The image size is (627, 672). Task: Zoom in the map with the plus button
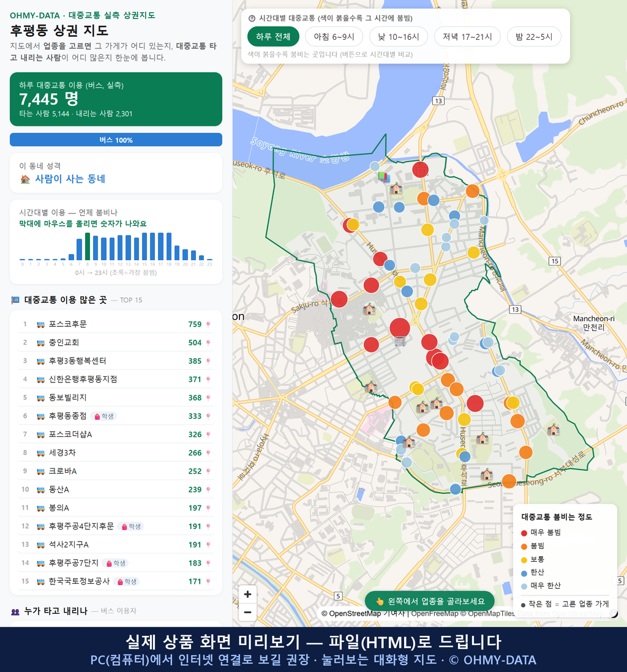pos(247,594)
